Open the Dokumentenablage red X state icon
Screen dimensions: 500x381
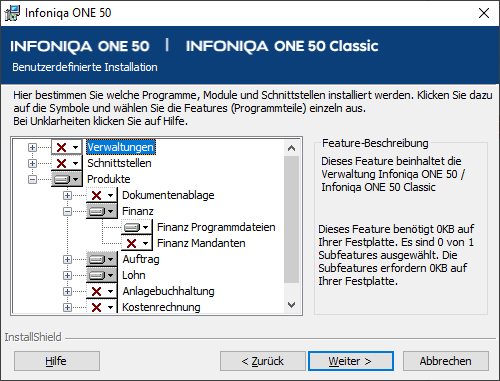[102, 195]
